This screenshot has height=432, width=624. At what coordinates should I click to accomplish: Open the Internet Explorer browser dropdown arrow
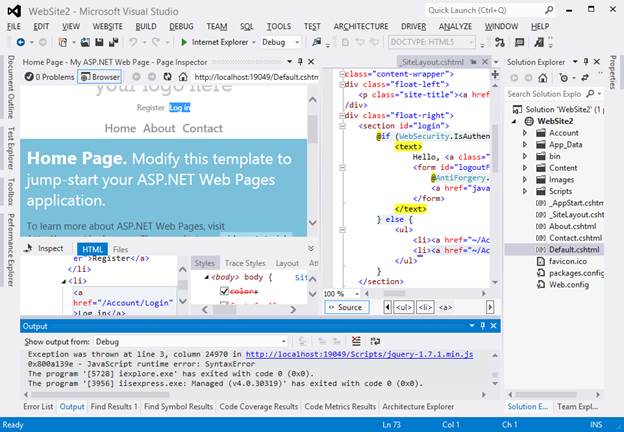(254, 42)
